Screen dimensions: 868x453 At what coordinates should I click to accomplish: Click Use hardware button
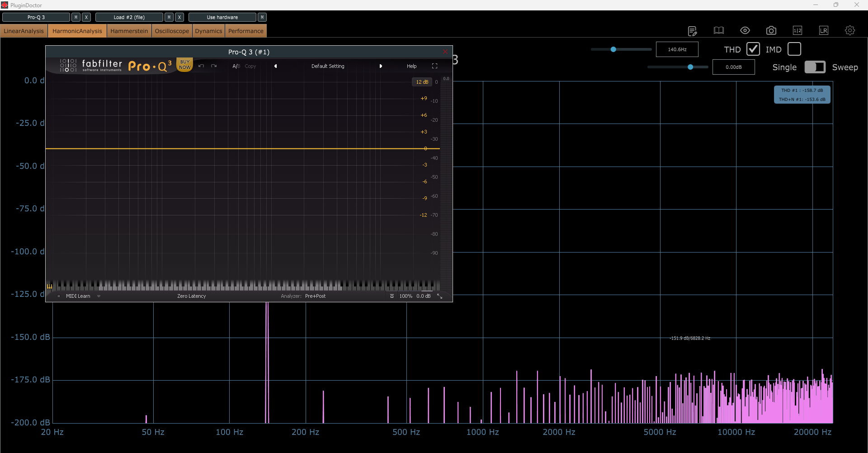(222, 17)
